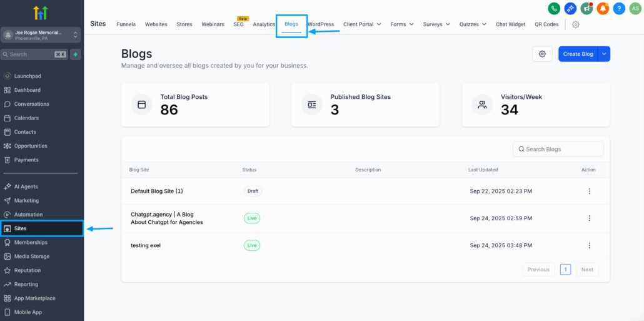Select page 1 in pagination
644x321 pixels.
(x=566, y=270)
